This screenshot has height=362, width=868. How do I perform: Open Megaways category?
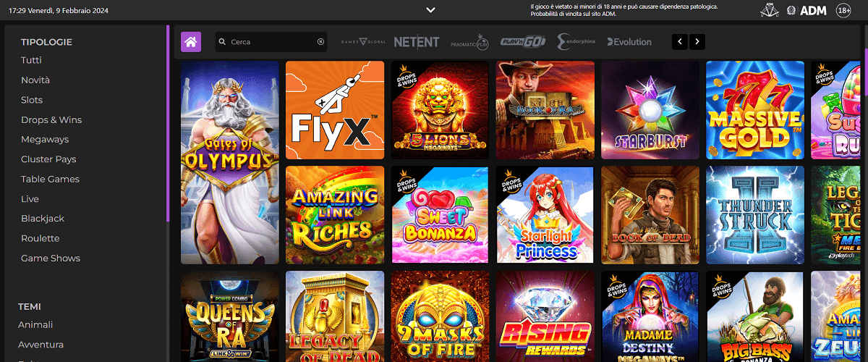click(45, 140)
